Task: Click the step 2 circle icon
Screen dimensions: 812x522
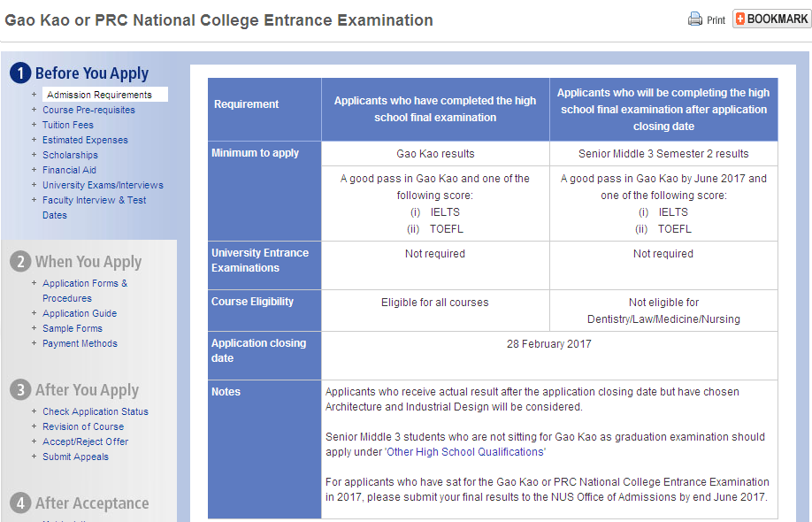Action: pos(20,262)
